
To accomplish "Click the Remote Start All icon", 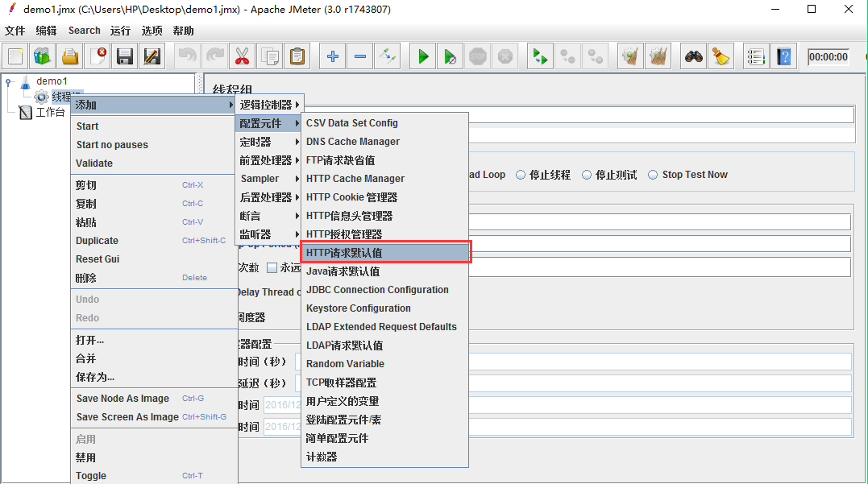I will coord(540,56).
